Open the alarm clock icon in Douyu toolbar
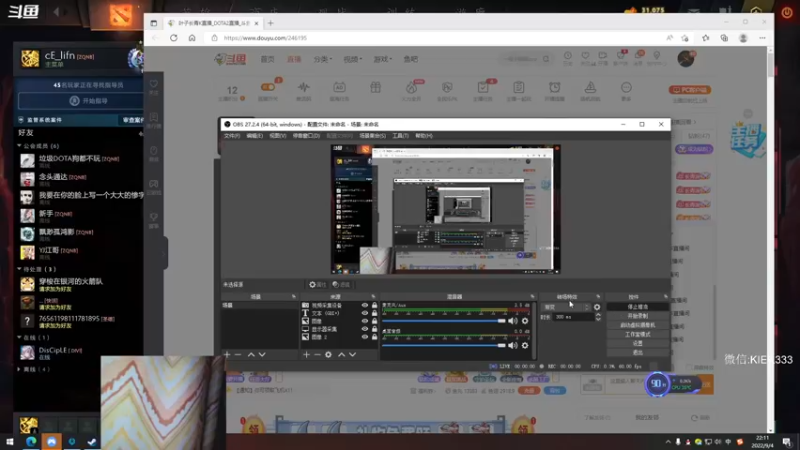 click(x=555, y=87)
